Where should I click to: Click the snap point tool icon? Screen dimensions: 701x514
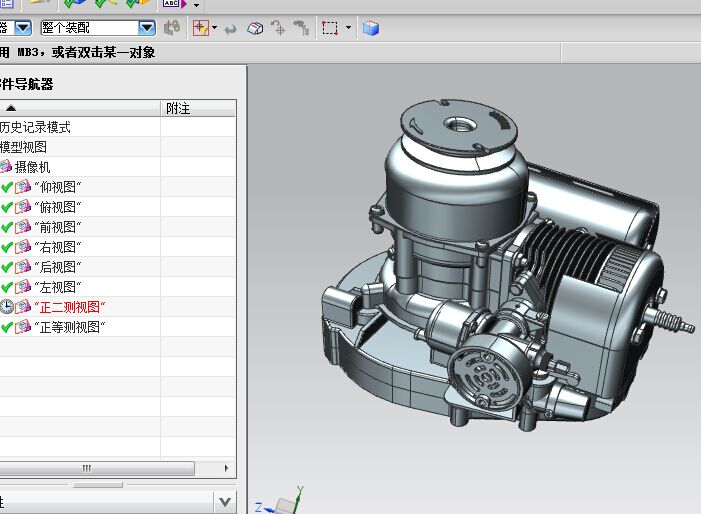click(201, 29)
